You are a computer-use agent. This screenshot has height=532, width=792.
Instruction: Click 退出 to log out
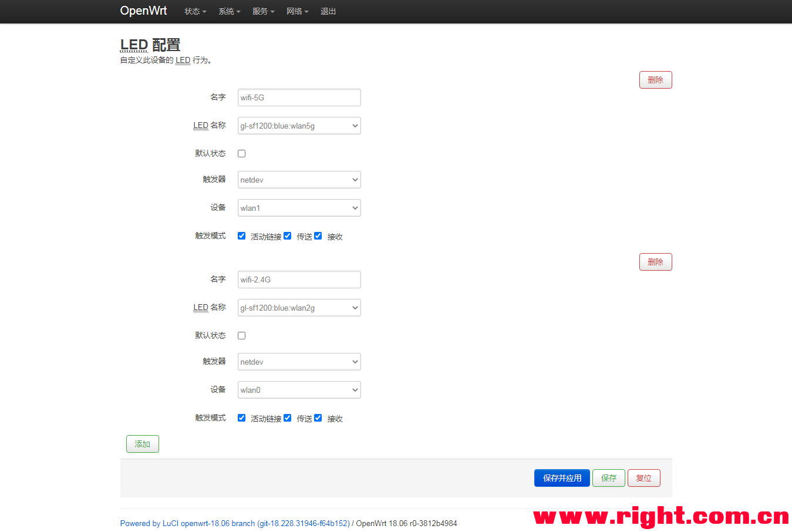pos(328,11)
